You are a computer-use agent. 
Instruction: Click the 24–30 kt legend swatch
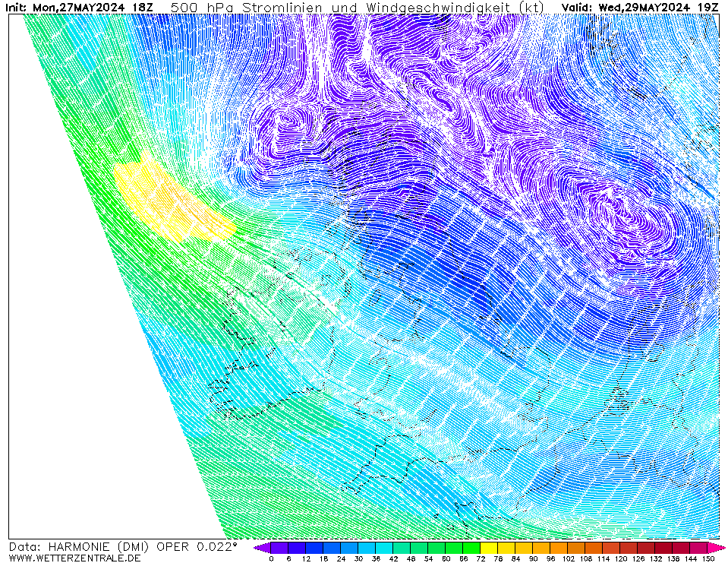point(350,548)
